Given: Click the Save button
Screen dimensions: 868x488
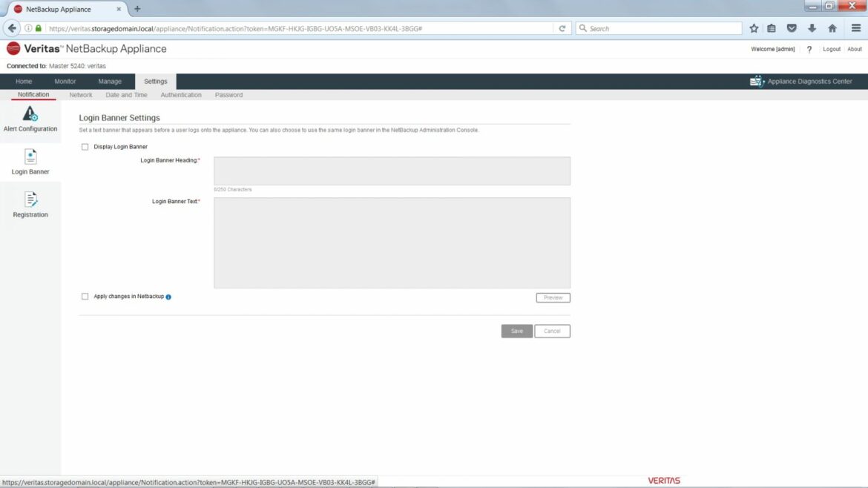Looking at the screenshot, I should [517, 331].
